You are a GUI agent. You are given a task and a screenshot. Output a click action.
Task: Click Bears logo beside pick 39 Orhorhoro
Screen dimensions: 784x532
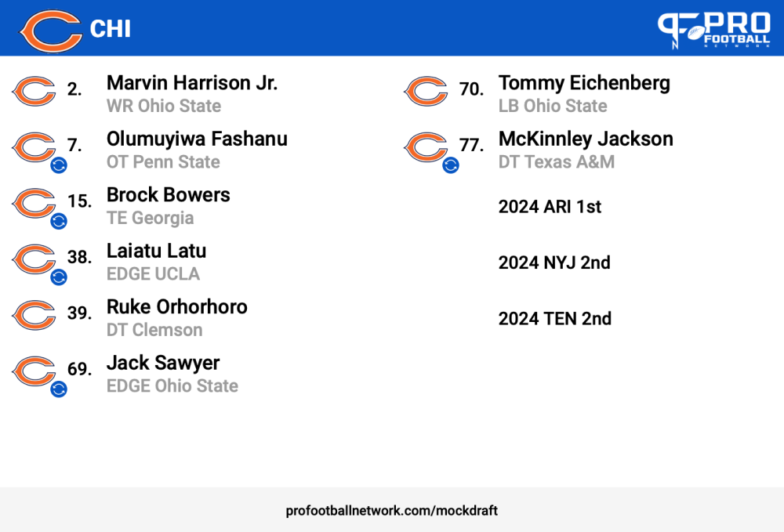[34, 315]
